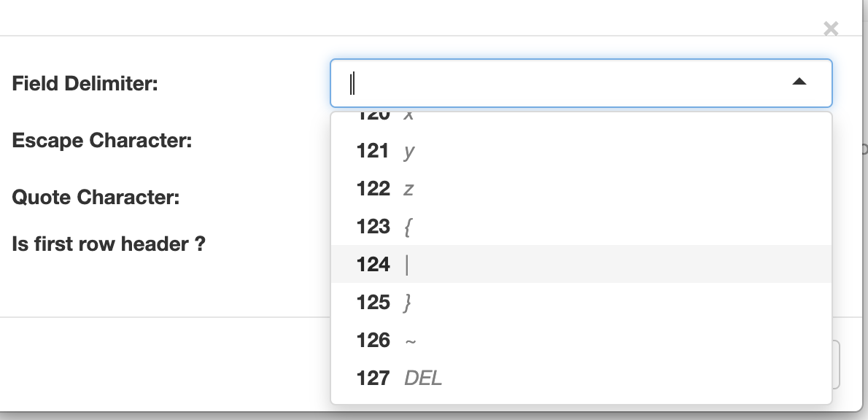Select partially visible option 120 x
Image resolution: width=868 pixels, height=420 pixels.
click(581, 117)
